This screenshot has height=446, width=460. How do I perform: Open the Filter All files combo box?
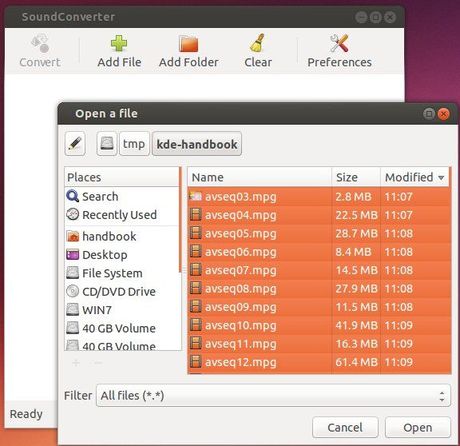point(273,395)
